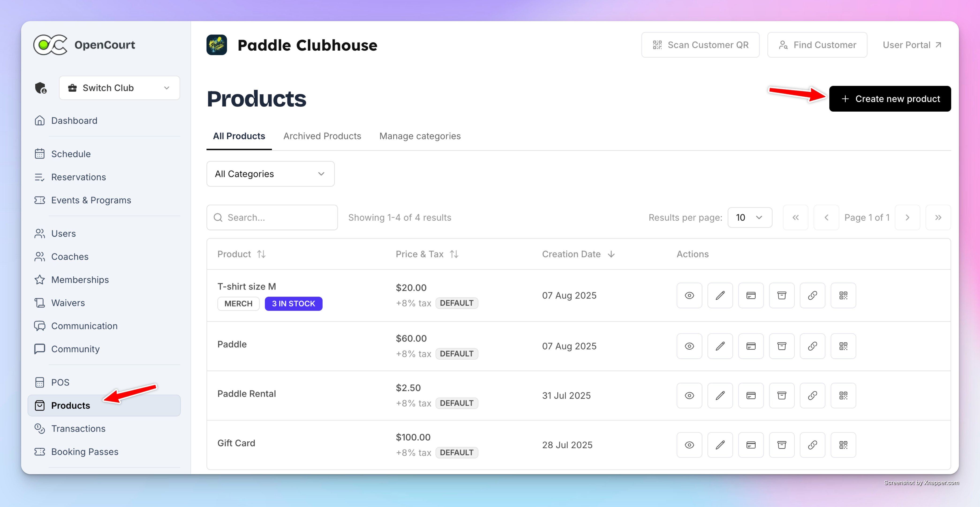Open the Communication section
The height and width of the screenshot is (507, 980).
104,326
